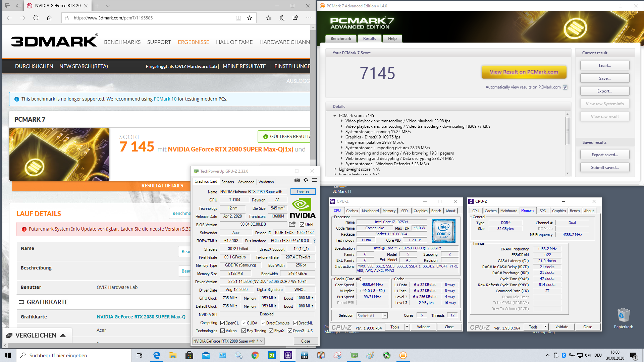The image size is (644, 362).
Task: Expand the Video playback 23.98 fps item
Action: tap(341, 121)
